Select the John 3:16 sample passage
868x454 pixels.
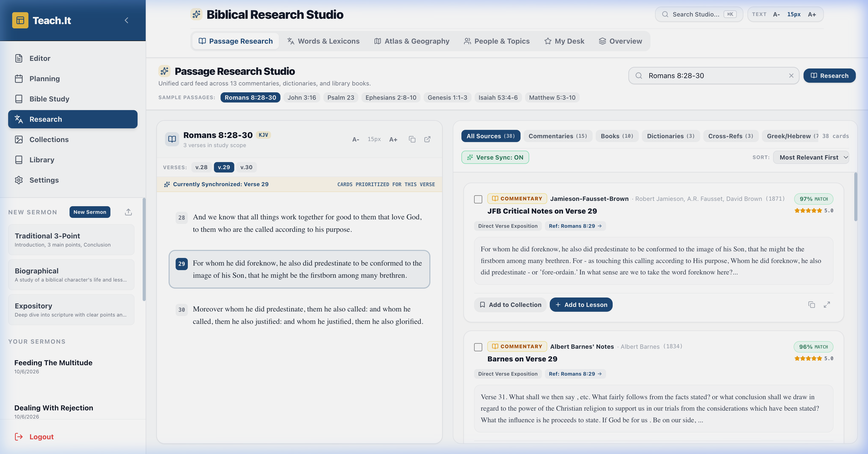tap(302, 97)
